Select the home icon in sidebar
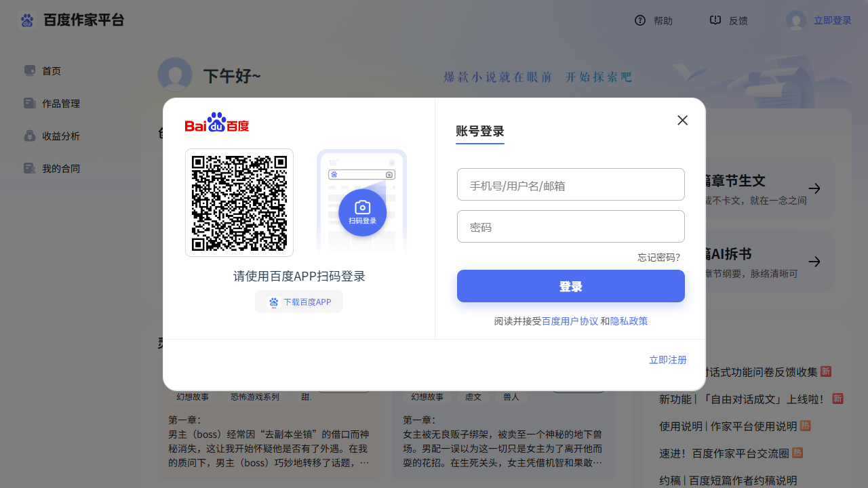868x488 pixels. click(x=30, y=70)
